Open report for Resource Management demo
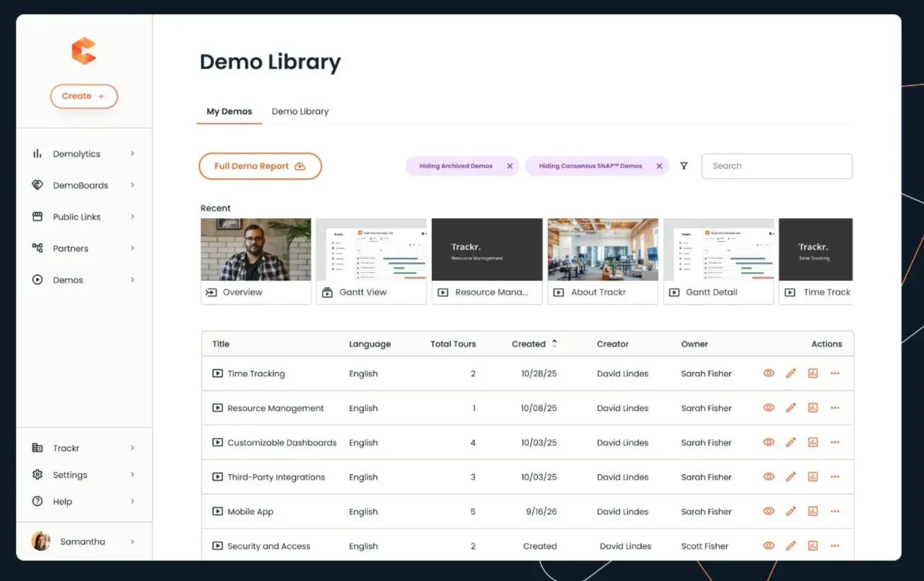Viewport: 924px width, 581px height. point(813,408)
